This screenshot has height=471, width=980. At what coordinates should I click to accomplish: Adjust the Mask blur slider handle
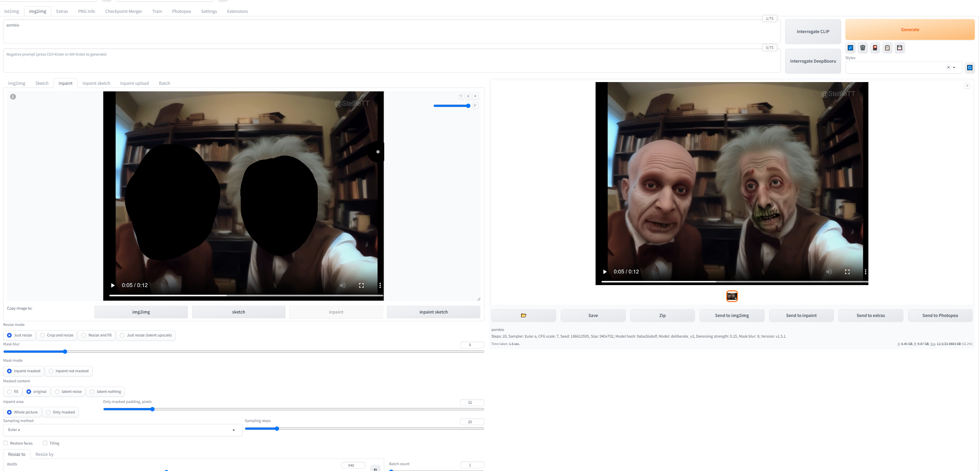pyautogui.click(x=65, y=352)
